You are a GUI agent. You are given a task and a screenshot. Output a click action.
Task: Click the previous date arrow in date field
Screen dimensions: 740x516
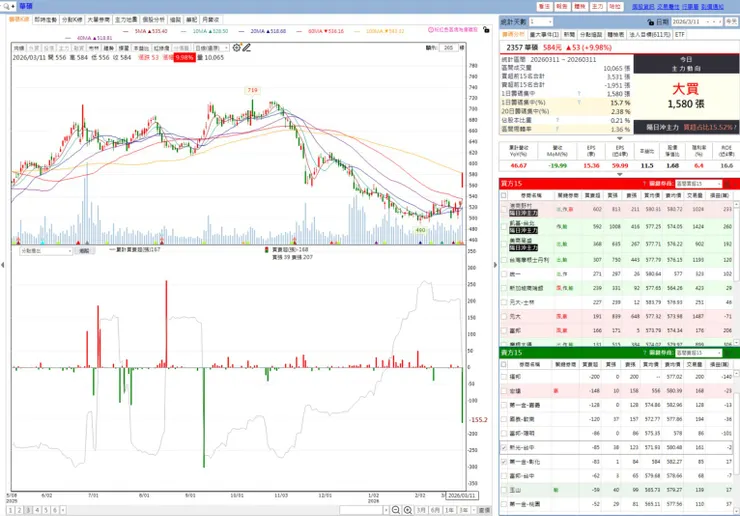[713, 22]
